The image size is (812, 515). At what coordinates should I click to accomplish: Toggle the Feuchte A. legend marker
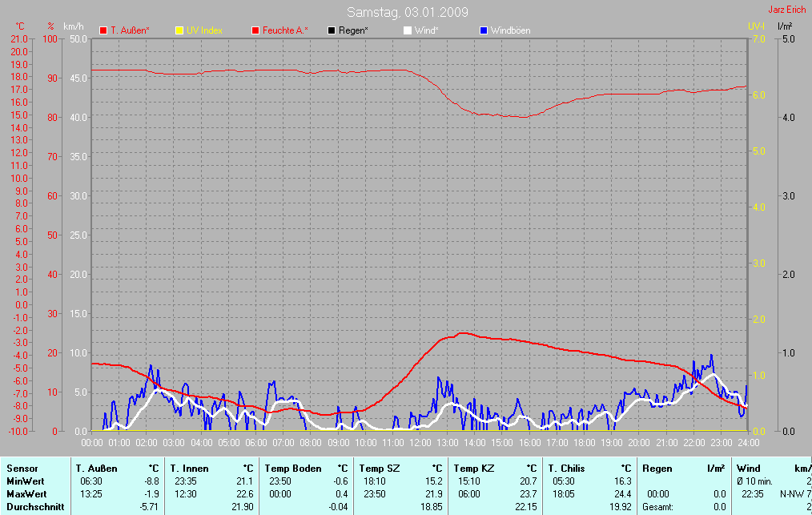(x=255, y=30)
